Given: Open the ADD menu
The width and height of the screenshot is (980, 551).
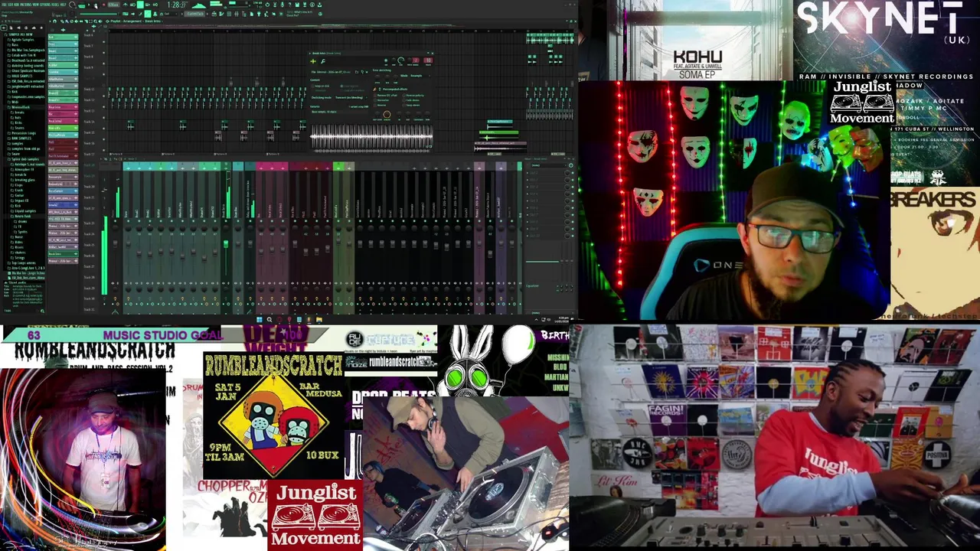Looking at the screenshot, I should coord(17,5).
